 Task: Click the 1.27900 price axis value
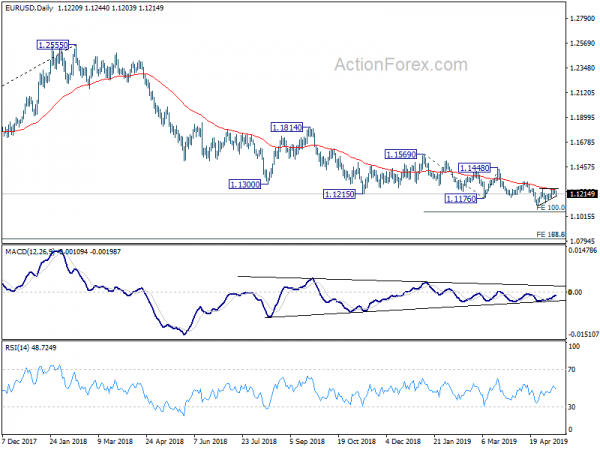582,18
